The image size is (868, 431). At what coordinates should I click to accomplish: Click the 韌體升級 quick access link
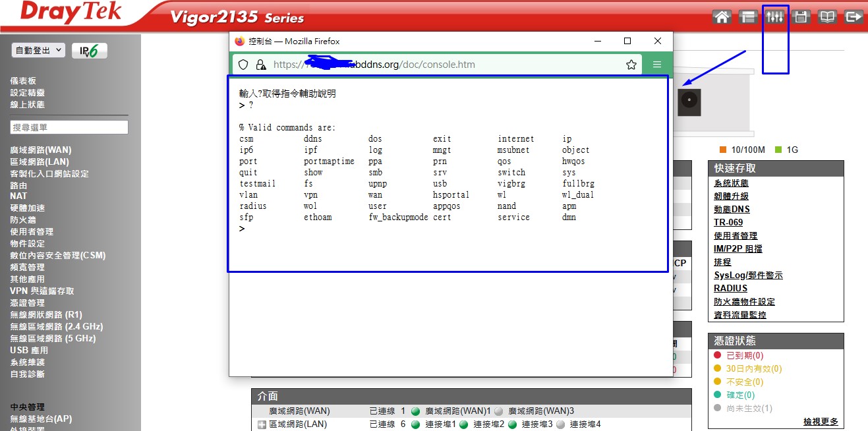pos(731,196)
